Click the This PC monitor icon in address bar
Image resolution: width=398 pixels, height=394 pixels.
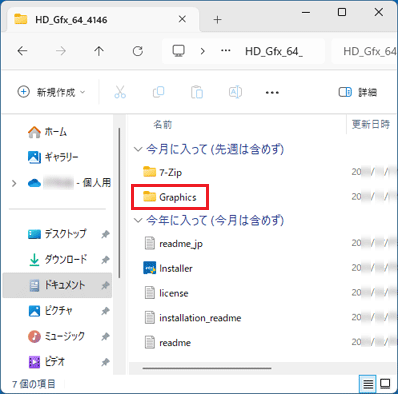coord(178,51)
